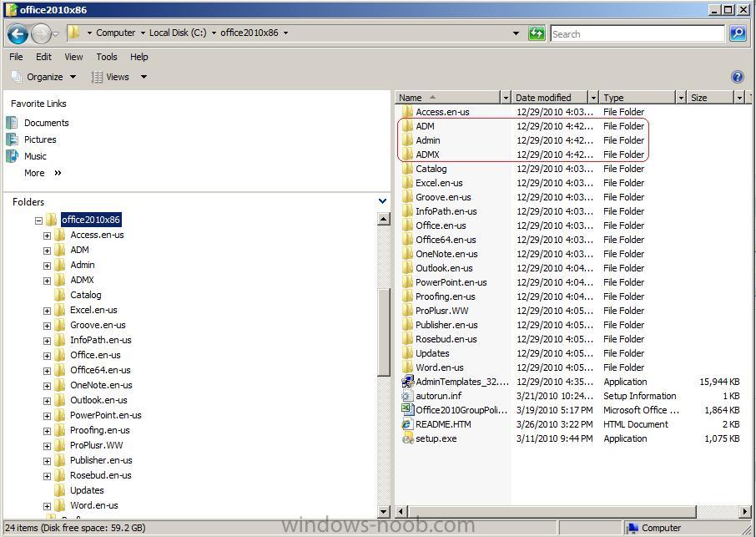
Task: Select PowerPoint.en-us in the folder tree
Action: click(x=106, y=415)
